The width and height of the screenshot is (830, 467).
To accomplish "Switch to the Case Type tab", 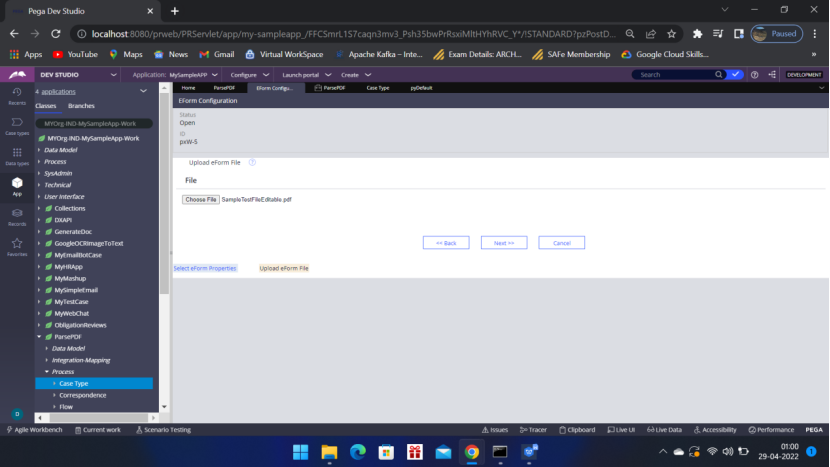I will tap(377, 88).
